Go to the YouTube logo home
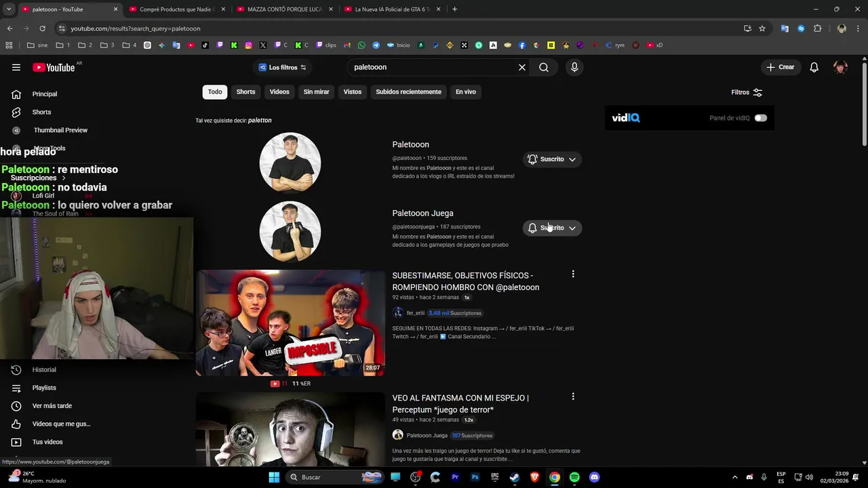The height and width of the screenshot is (488, 868). click(x=54, y=67)
